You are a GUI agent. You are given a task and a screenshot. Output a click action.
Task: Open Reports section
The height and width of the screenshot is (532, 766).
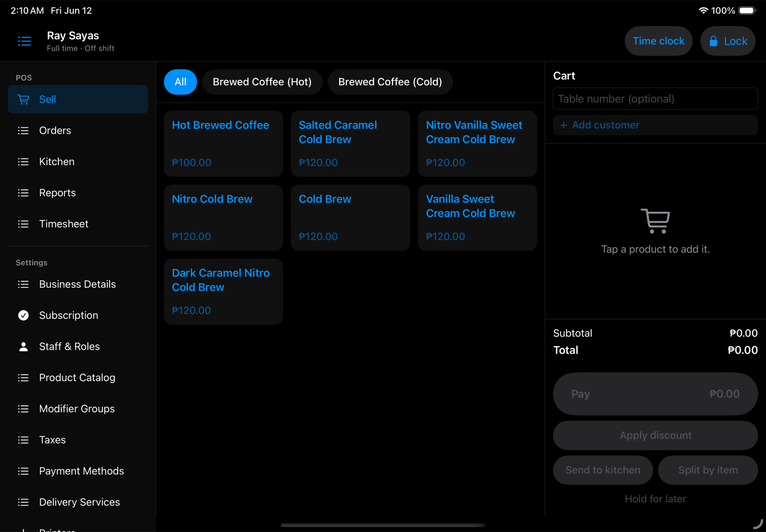[78, 193]
